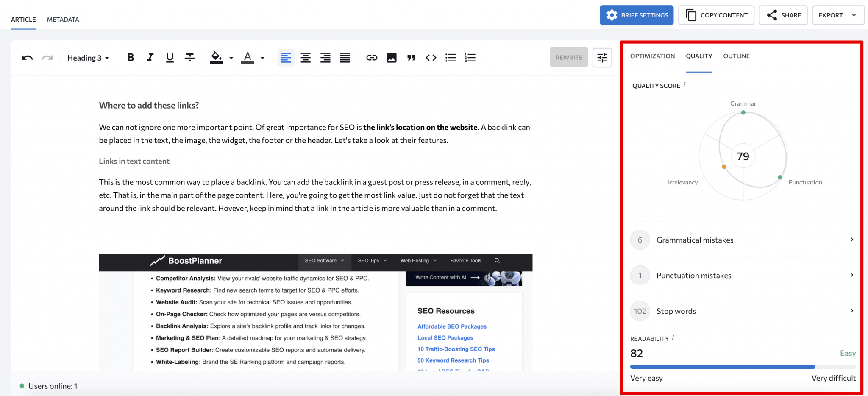Copy the article content

coord(716,15)
